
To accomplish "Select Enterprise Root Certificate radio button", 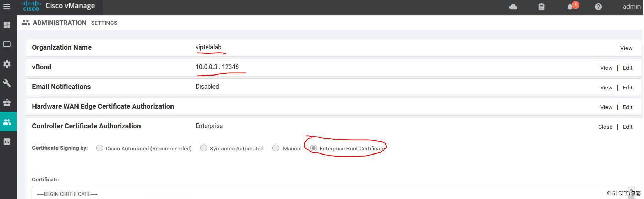I will [313, 148].
